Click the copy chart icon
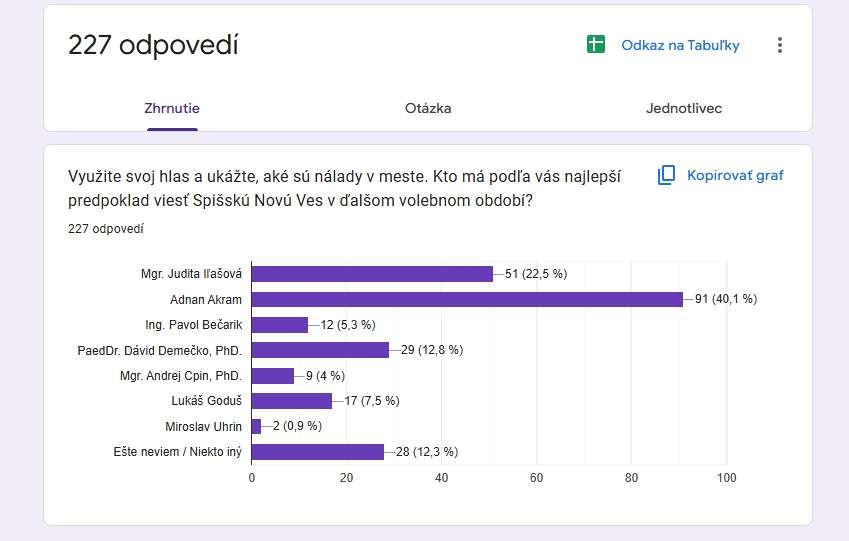The image size is (849, 541). coord(667,176)
